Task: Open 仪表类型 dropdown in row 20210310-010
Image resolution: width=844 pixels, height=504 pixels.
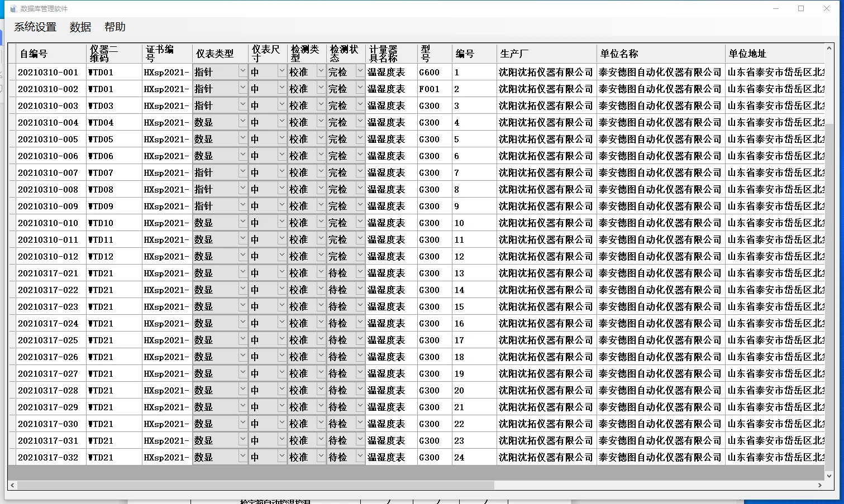Action: 243,222
